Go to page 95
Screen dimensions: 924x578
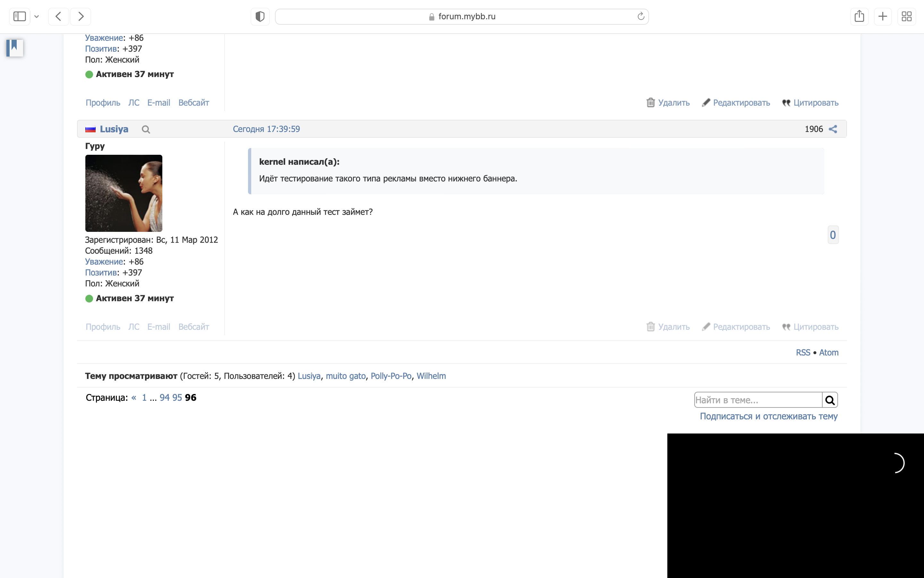(177, 398)
